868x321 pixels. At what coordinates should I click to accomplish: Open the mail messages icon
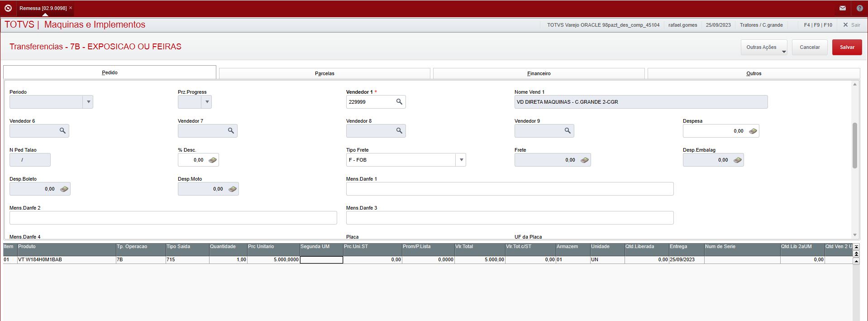click(x=842, y=8)
